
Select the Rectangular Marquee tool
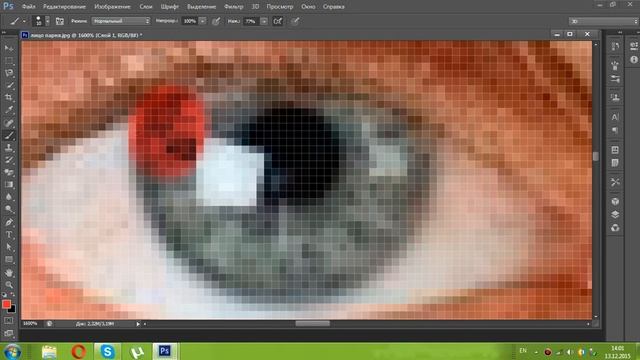(9, 60)
